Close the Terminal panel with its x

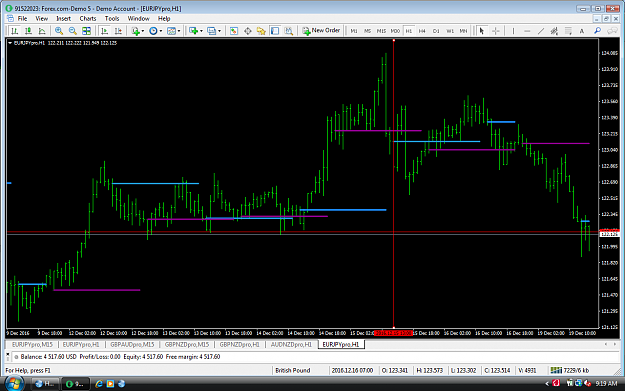[8, 354]
